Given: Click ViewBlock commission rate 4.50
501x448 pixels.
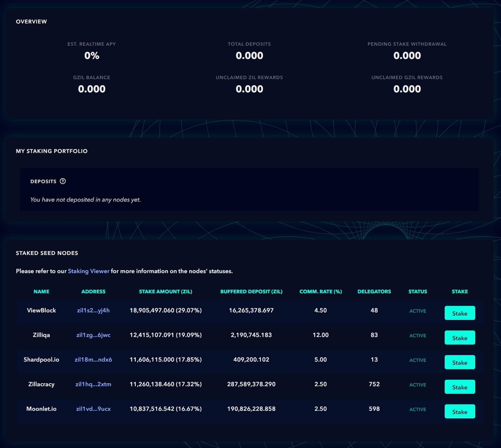Looking at the screenshot, I should pos(321,310).
